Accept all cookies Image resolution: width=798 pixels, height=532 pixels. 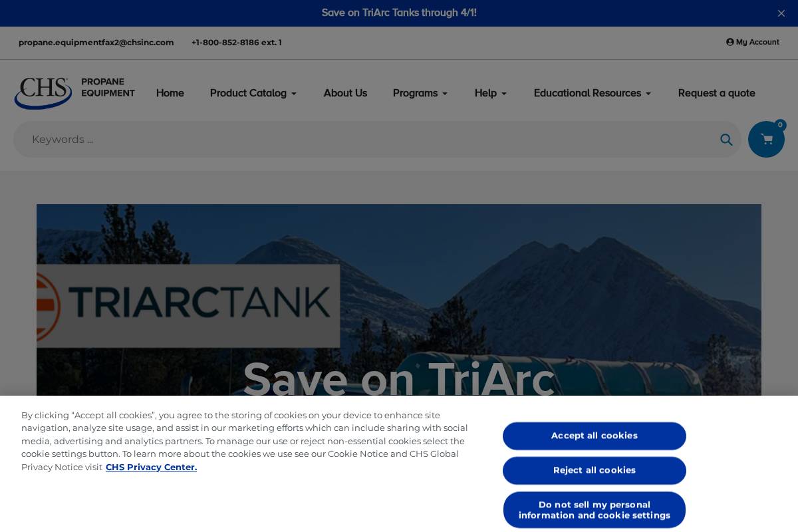coord(594,436)
